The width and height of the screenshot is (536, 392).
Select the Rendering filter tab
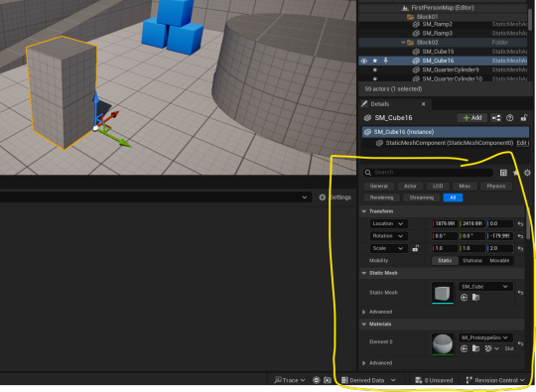click(x=381, y=197)
